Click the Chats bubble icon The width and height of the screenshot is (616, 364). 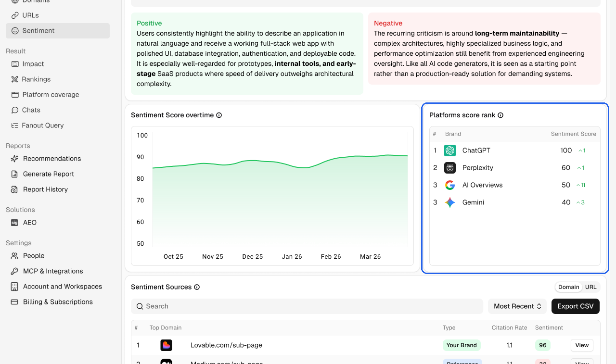tap(15, 110)
